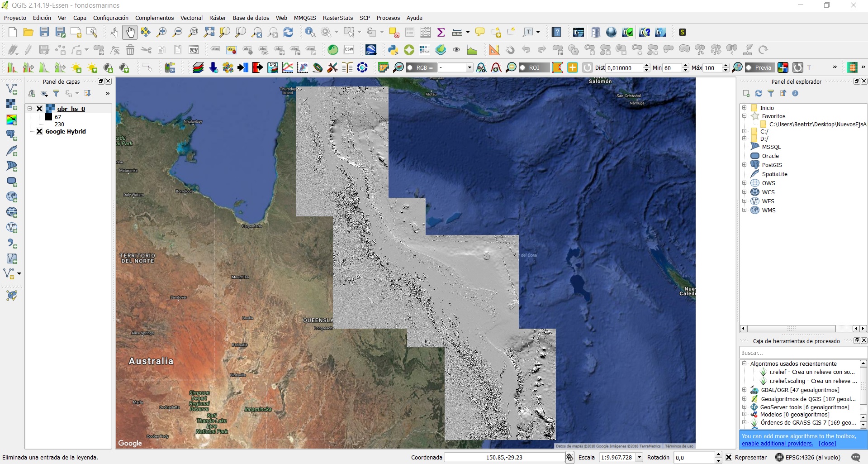Open project with the folder icon
The height and width of the screenshot is (464, 868).
tap(28, 32)
